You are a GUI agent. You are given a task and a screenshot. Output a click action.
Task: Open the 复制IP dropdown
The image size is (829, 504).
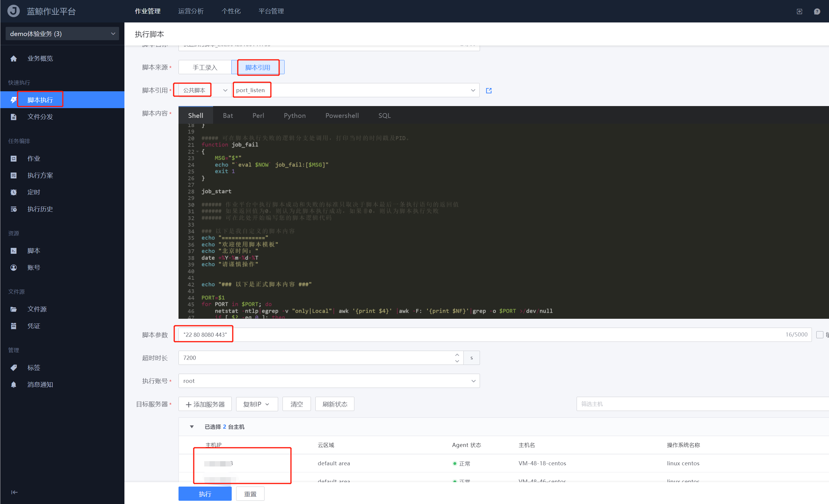pos(257,404)
